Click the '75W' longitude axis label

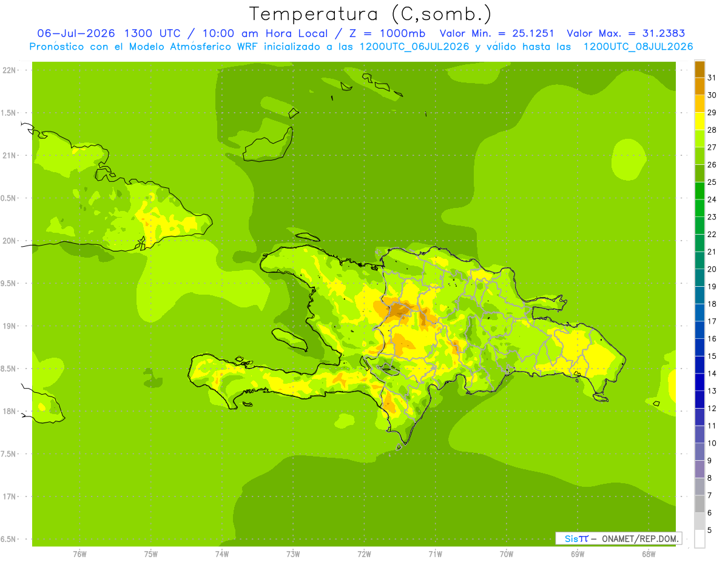point(151,554)
